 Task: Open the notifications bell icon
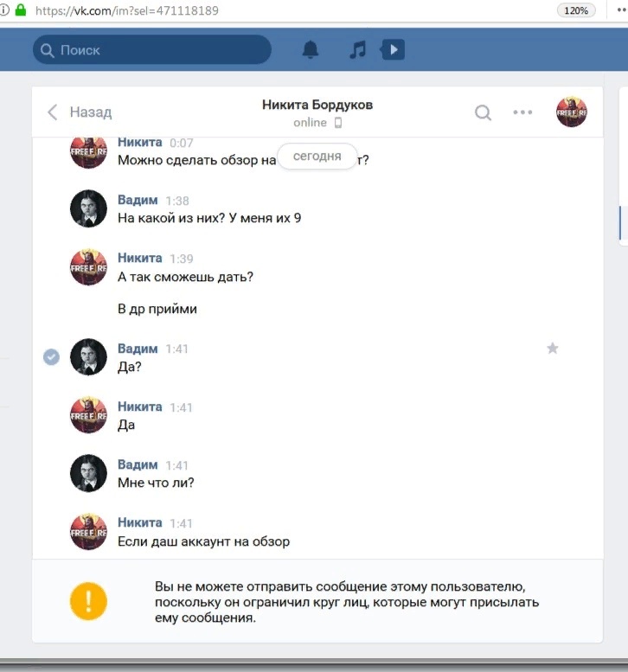[311, 49]
